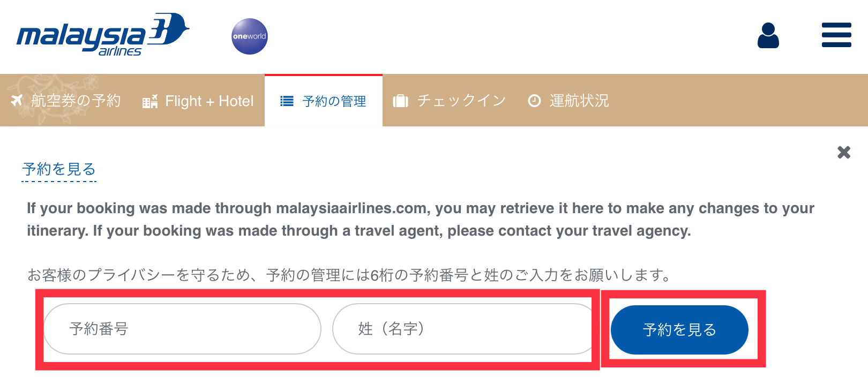Click the Malaysia Airlines logo
This screenshot has height=384, width=868.
coord(103,35)
